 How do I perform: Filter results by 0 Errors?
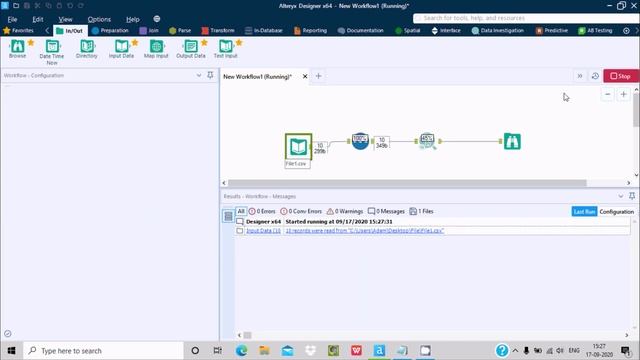click(x=262, y=211)
